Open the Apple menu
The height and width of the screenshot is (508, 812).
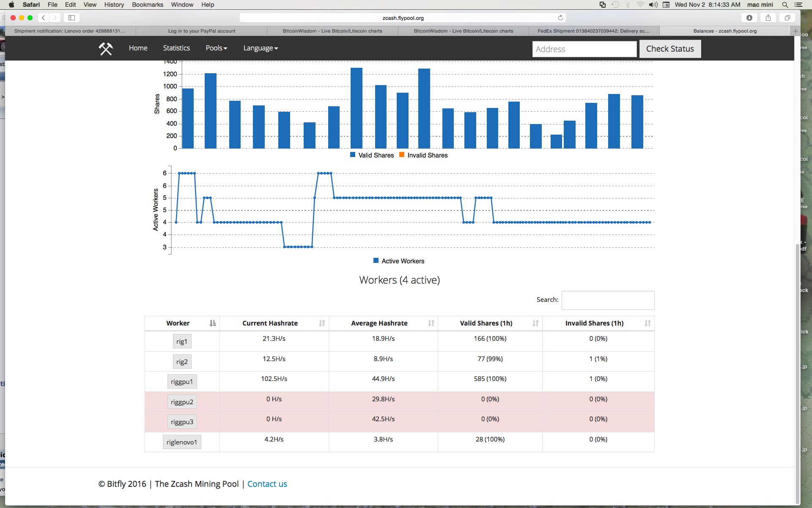pyautogui.click(x=11, y=5)
